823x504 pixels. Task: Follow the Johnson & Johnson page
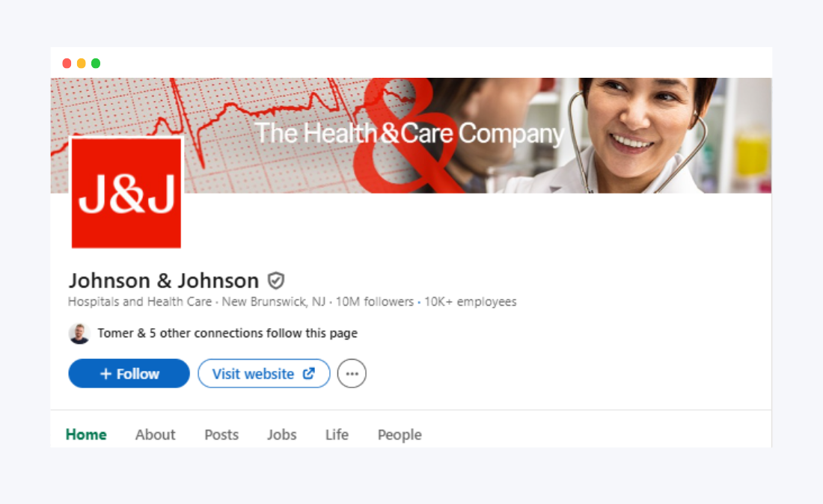[x=129, y=373]
